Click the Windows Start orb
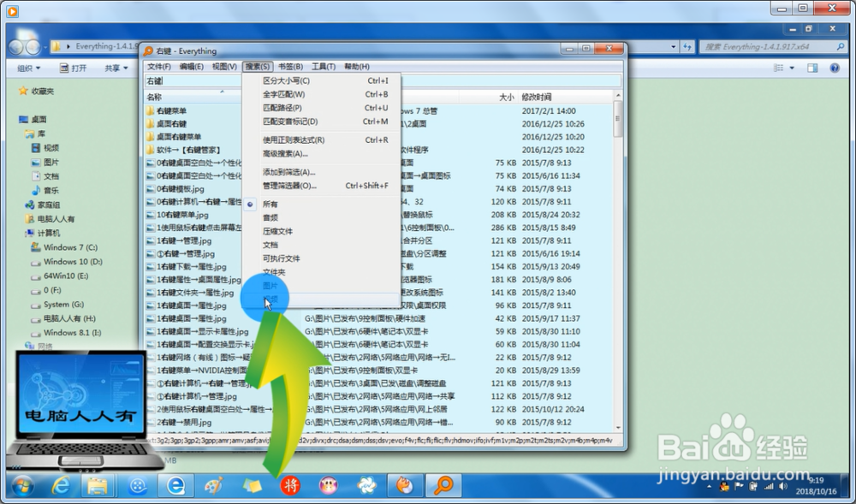The width and height of the screenshot is (856, 504). (22, 486)
